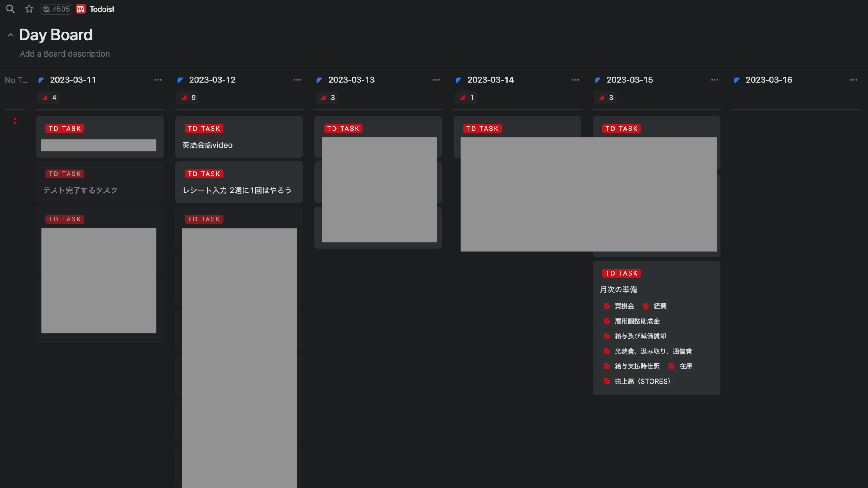Click the red Todoist app icon
The image size is (868, 488).
pyautogui.click(x=80, y=9)
